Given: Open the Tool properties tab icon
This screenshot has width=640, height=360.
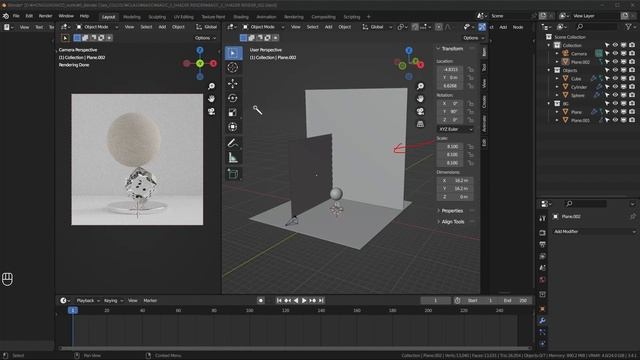Looking at the screenshot, I should point(542,219).
